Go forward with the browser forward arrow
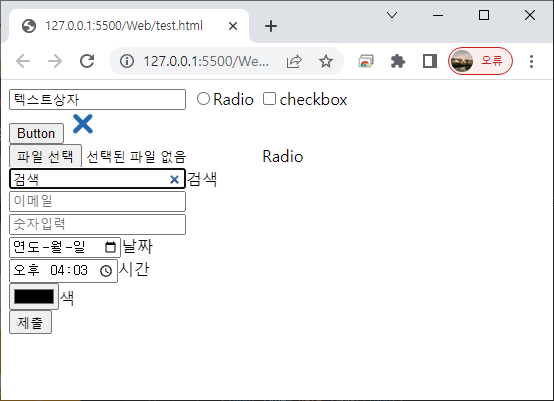The image size is (554, 401). point(55,61)
